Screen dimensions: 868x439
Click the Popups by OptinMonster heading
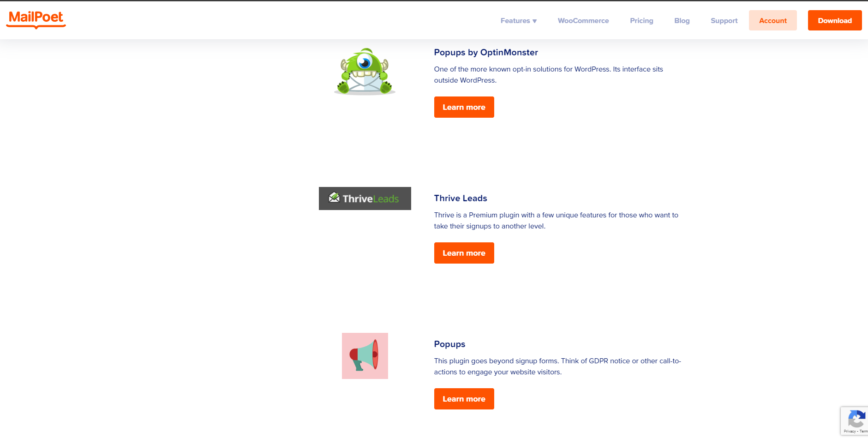point(486,53)
